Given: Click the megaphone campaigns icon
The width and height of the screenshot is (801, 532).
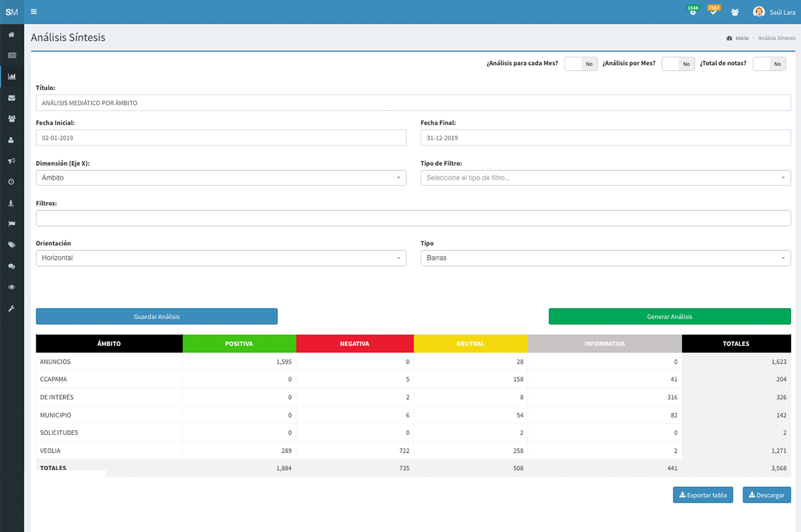Looking at the screenshot, I should (x=12, y=161).
